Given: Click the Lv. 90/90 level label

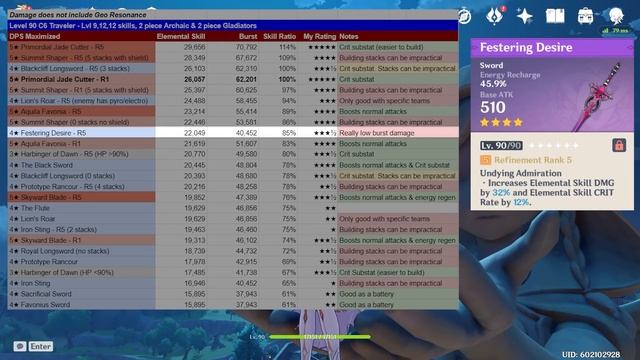Looking at the screenshot, I should click(x=501, y=146).
